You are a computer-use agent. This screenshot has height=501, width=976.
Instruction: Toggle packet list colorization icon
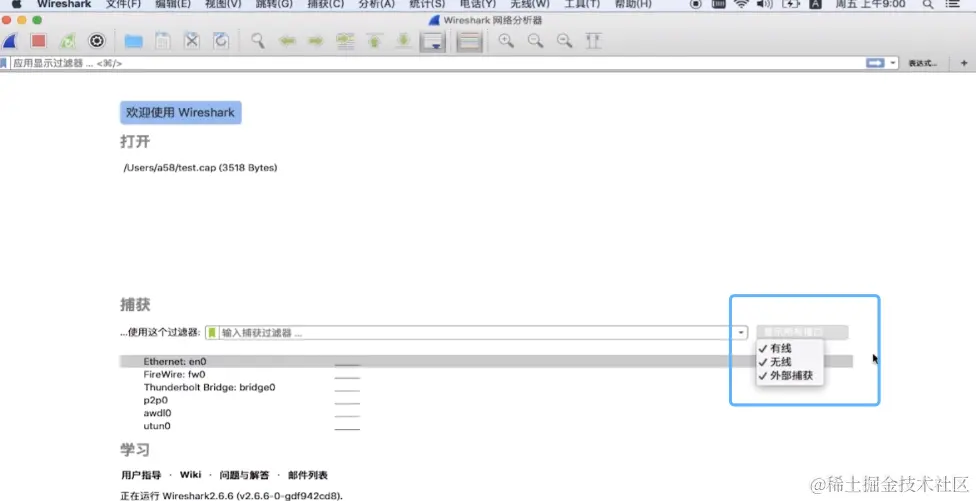[469, 42]
